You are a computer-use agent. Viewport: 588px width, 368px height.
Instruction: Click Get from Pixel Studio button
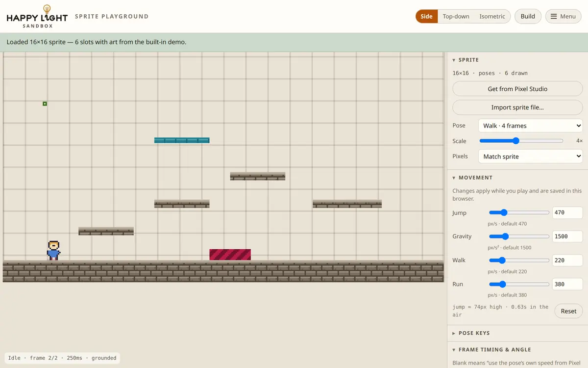coord(517,89)
